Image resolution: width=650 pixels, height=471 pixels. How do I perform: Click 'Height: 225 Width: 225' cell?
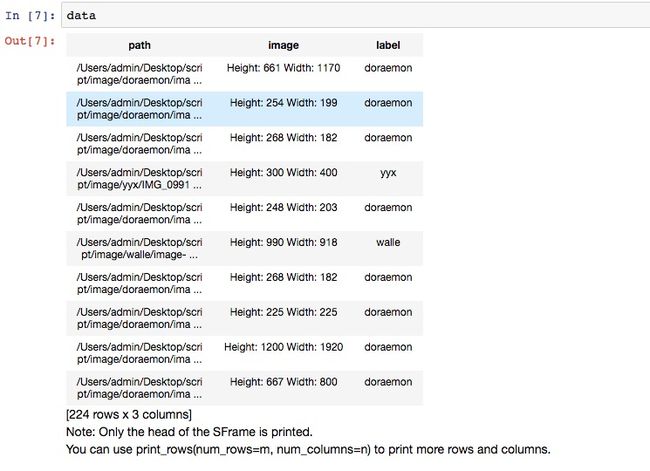click(284, 312)
